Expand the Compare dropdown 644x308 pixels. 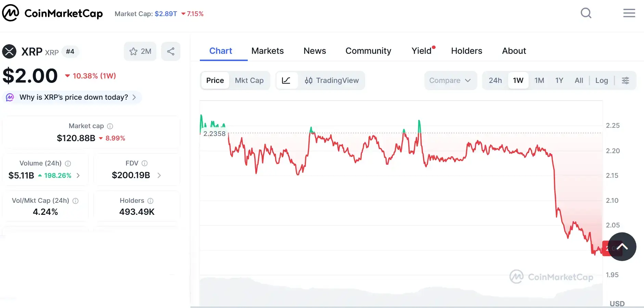tap(450, 81)
